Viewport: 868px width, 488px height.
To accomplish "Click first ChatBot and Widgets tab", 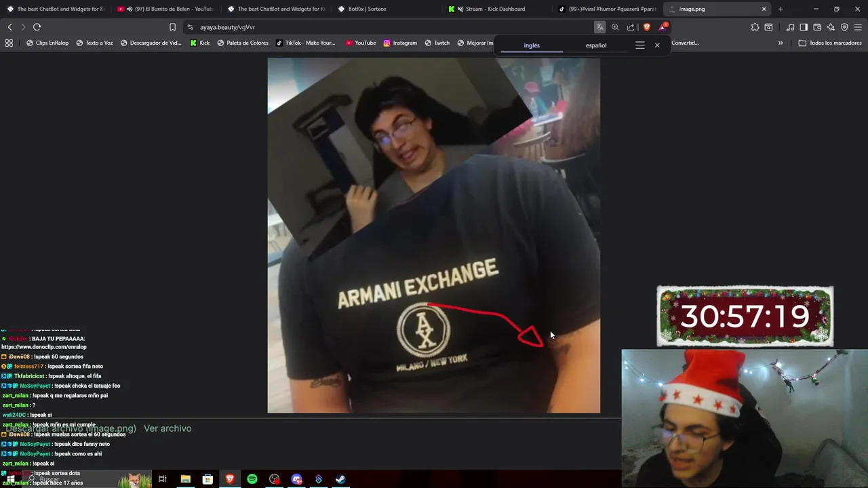I will click(55, 9).
